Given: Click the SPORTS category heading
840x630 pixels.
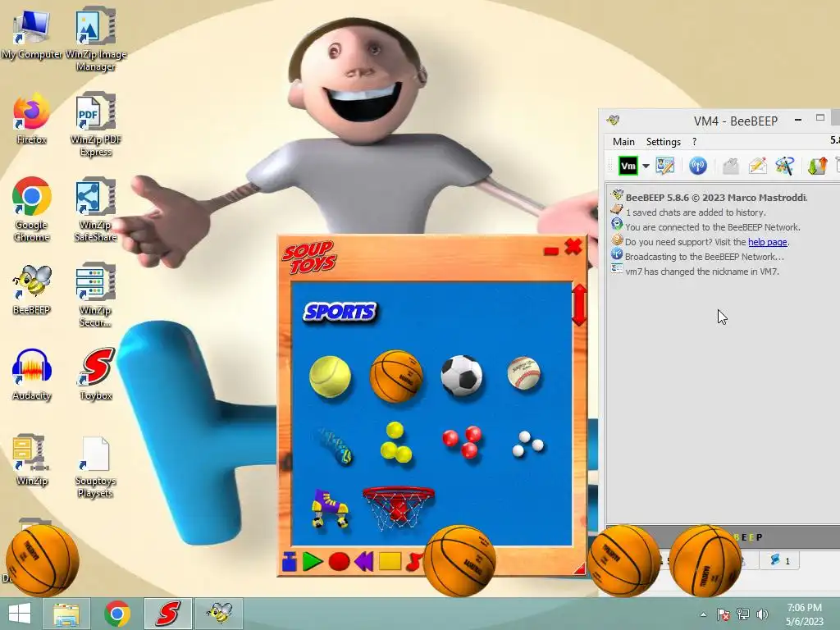Looking at the screenshot, I should tap(340, 312).
